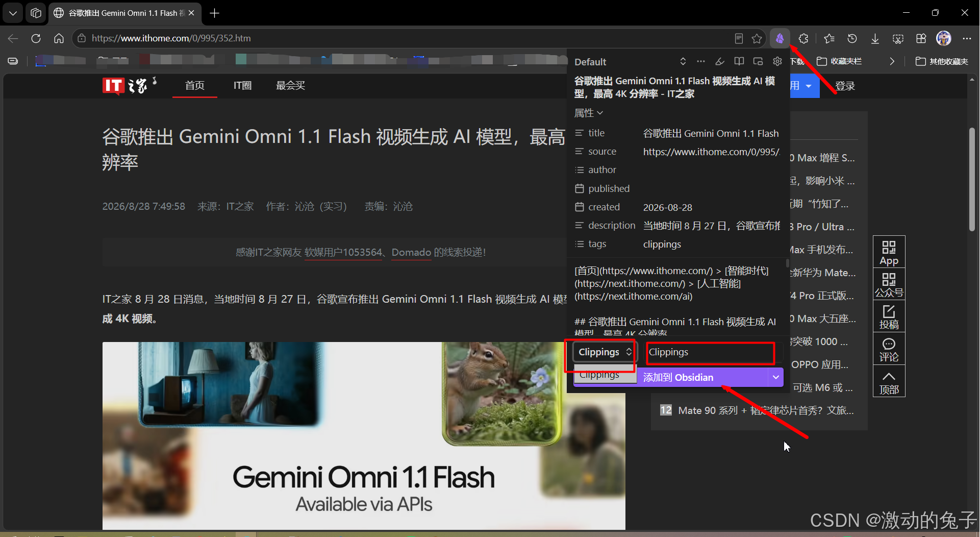This screenshot has height=537, width=980.
Task: Refresh the current page
Action: (36, 38)
